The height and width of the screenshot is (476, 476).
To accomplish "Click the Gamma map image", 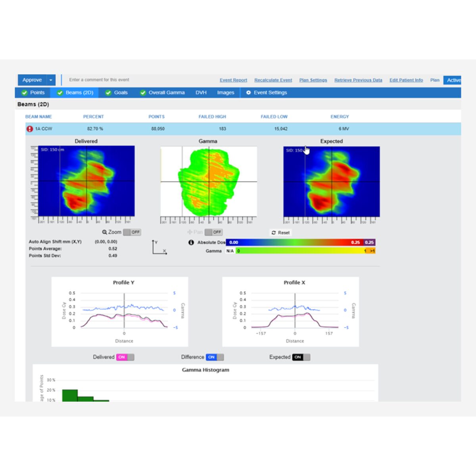I will 209,182.
